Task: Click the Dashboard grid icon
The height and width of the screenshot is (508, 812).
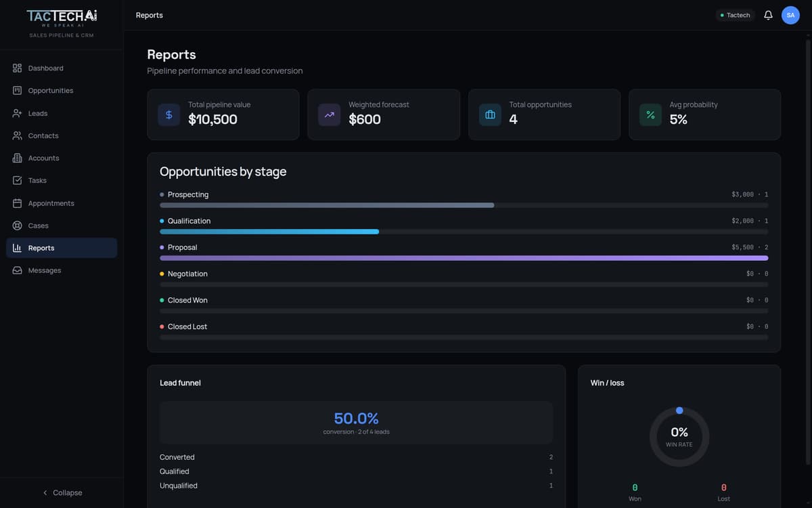Action: (x=18, y=68)
